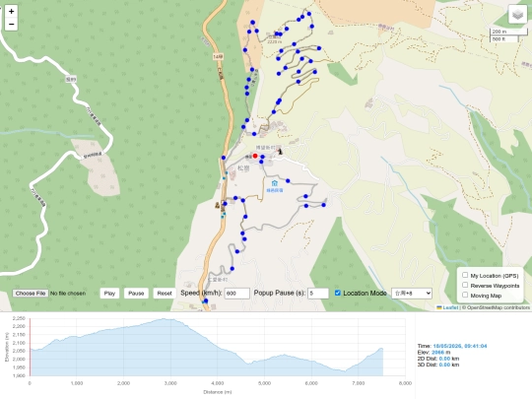Click blue waypoint at bottom of highway
This screenshot has width=532, height=399.
[x=206, y=300]
